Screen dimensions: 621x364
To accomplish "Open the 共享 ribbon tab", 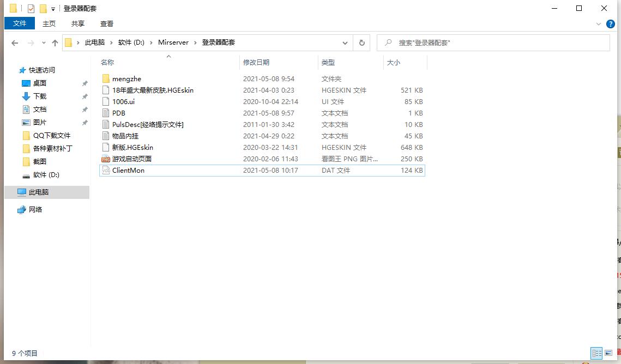I will click(78, 23).
